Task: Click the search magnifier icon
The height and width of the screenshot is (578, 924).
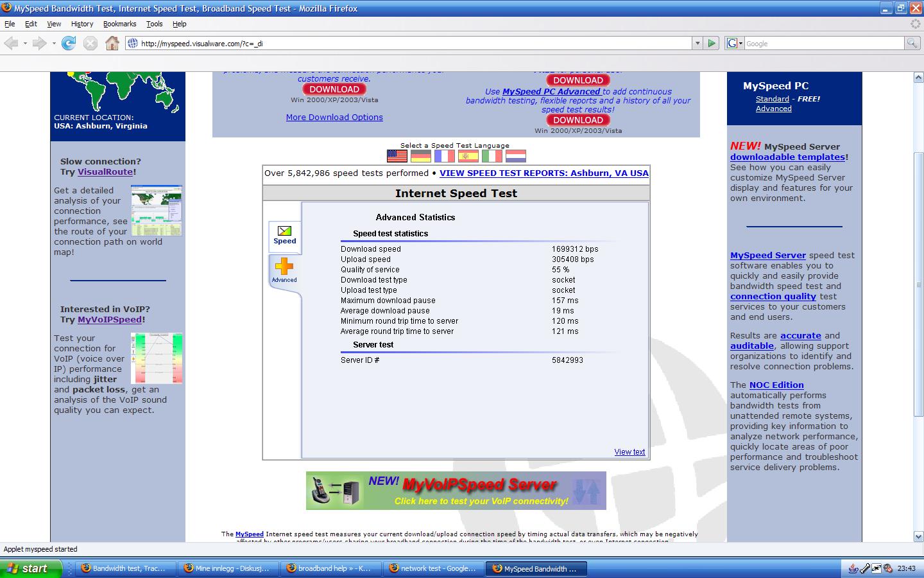Action: pyautogui.click(x=912, y=43)
